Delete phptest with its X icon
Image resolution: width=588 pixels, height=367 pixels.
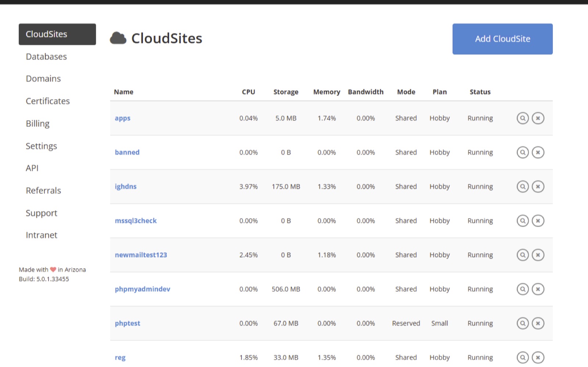[x=538, y=323]
